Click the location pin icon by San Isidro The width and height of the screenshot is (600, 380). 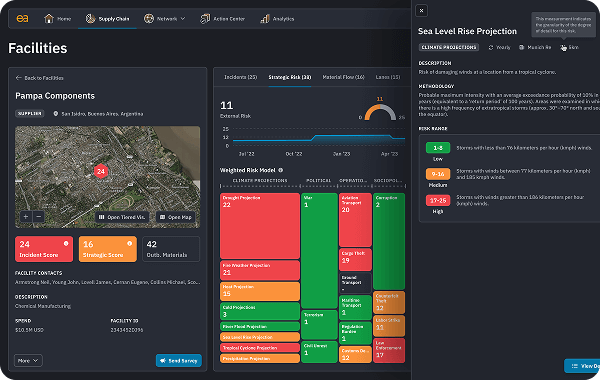pyautogui.click(x=56, y=114)
